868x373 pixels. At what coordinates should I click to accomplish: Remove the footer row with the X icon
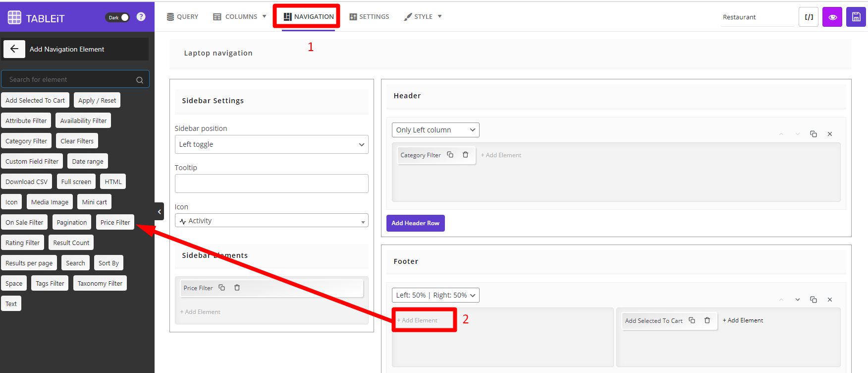830,300
